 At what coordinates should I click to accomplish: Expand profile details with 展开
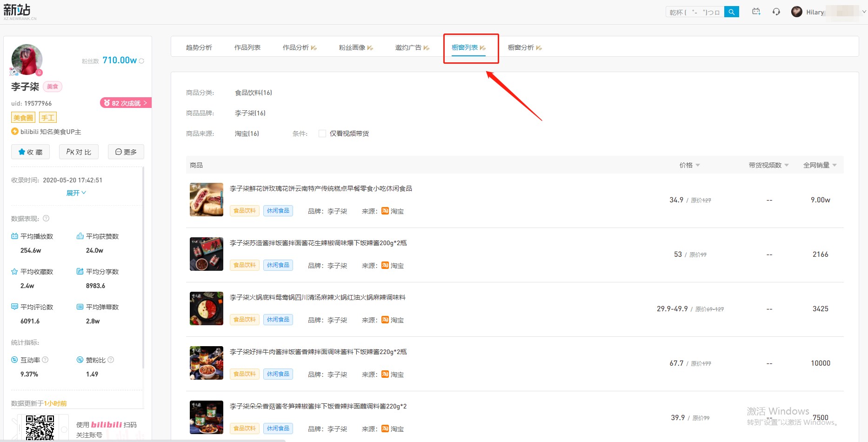tap(76, 193)
